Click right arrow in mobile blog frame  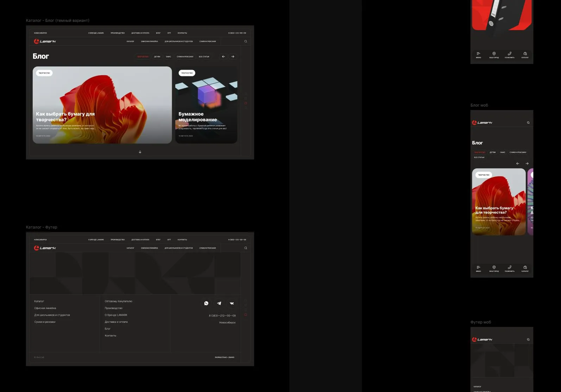tap(527, 163)
